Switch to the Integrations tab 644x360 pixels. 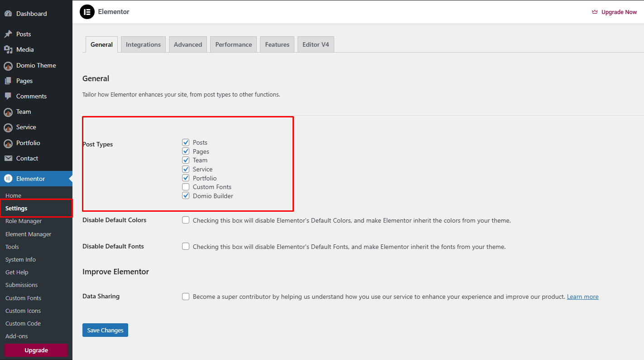(x=143, y=44)
